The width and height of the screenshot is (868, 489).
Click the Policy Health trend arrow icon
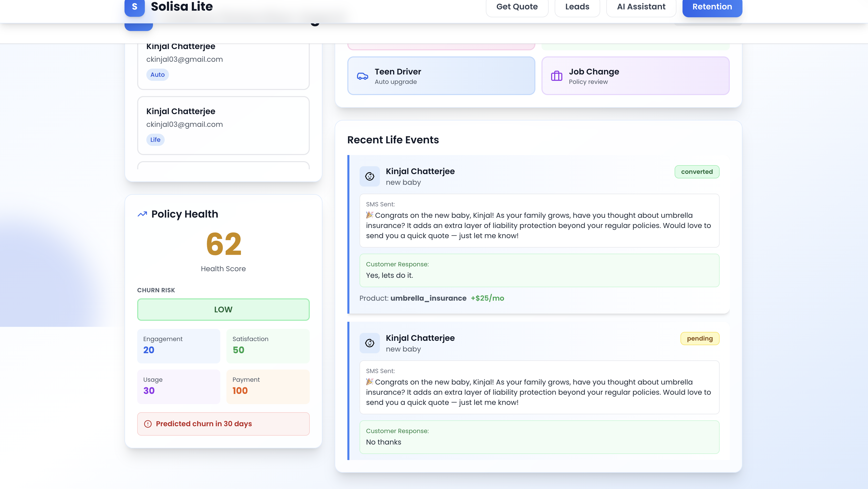pyautogui.click(x=142, y=214)
